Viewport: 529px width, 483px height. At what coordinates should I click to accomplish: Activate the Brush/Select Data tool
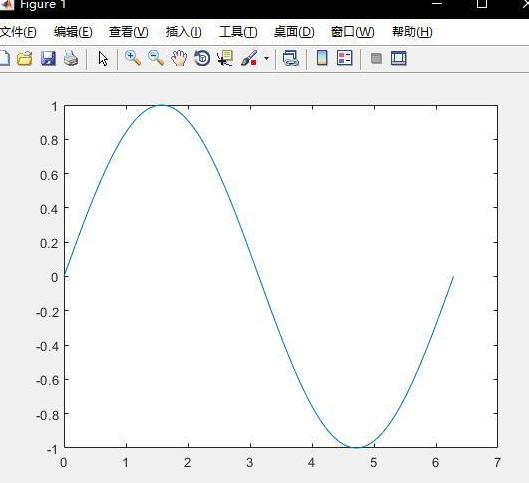249,58
